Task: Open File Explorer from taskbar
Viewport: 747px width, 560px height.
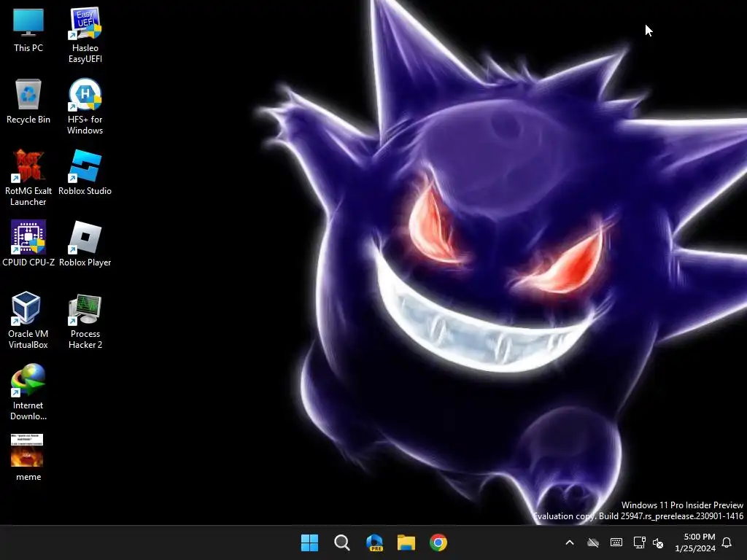Action: coord(406,542)
